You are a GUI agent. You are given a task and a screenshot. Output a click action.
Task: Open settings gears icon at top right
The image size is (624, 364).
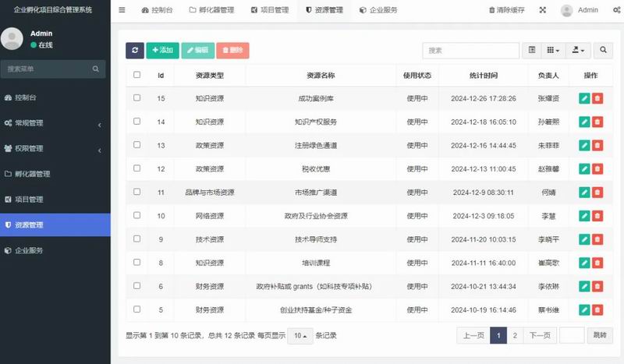615,10
